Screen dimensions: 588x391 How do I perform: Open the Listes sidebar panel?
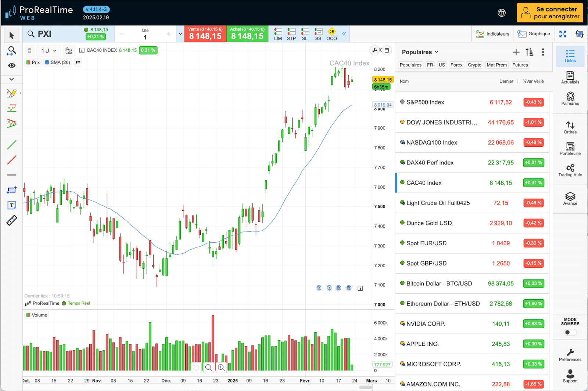pos(570,56)
